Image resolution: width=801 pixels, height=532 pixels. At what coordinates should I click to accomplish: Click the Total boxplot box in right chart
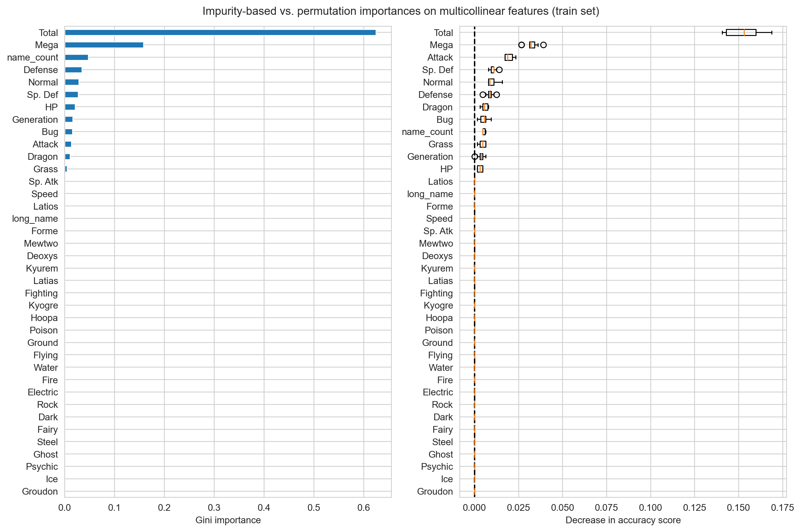[x=741, y=33]
